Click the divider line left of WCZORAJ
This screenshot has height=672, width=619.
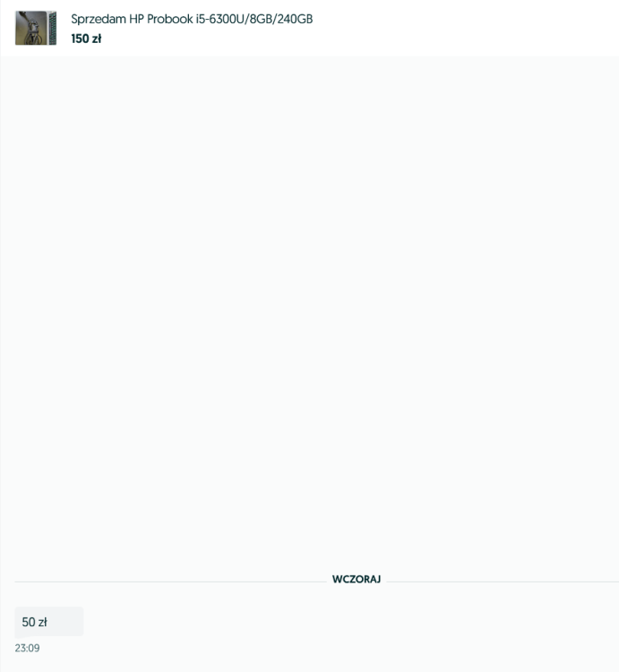[170, 582]
